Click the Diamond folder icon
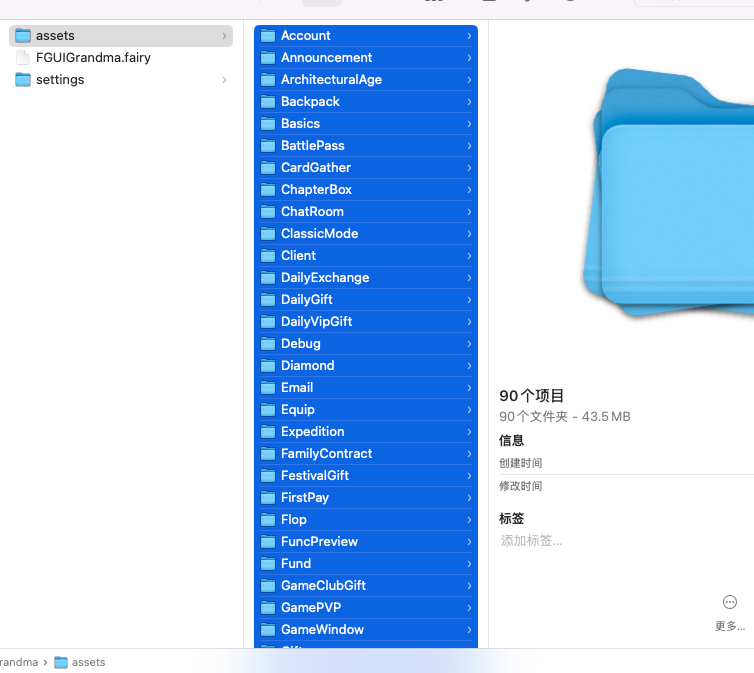Viewport: 754px width, 673px height. coord(268,366)
